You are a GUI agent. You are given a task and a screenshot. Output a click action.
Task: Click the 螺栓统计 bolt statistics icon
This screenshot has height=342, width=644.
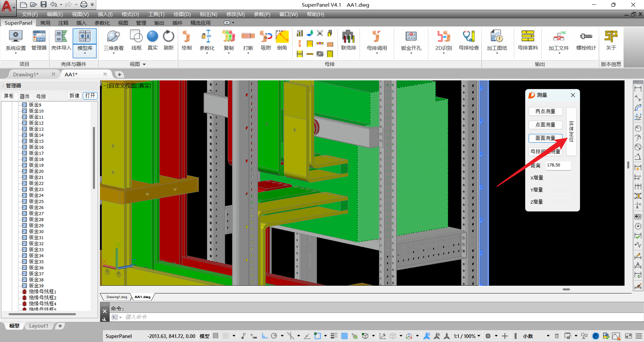586,41
